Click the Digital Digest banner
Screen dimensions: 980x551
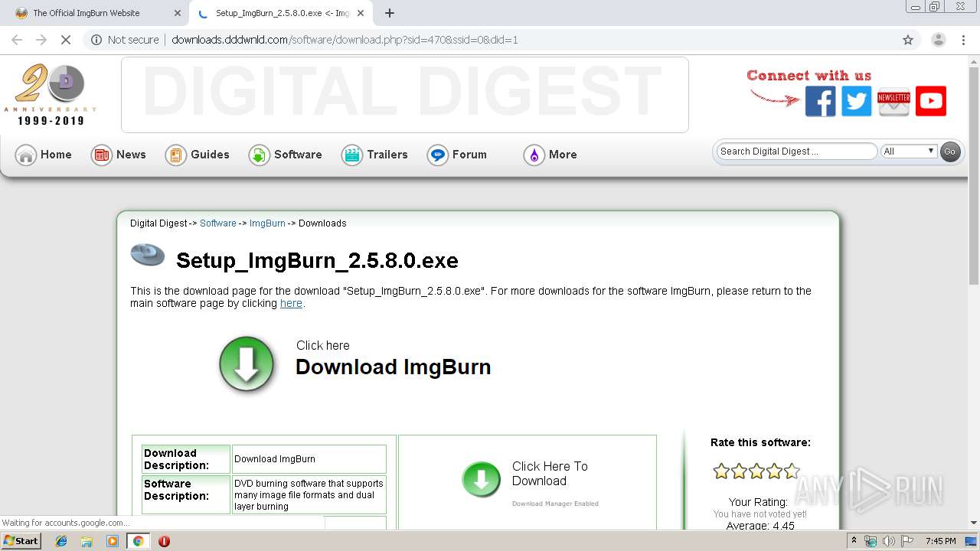404,95
